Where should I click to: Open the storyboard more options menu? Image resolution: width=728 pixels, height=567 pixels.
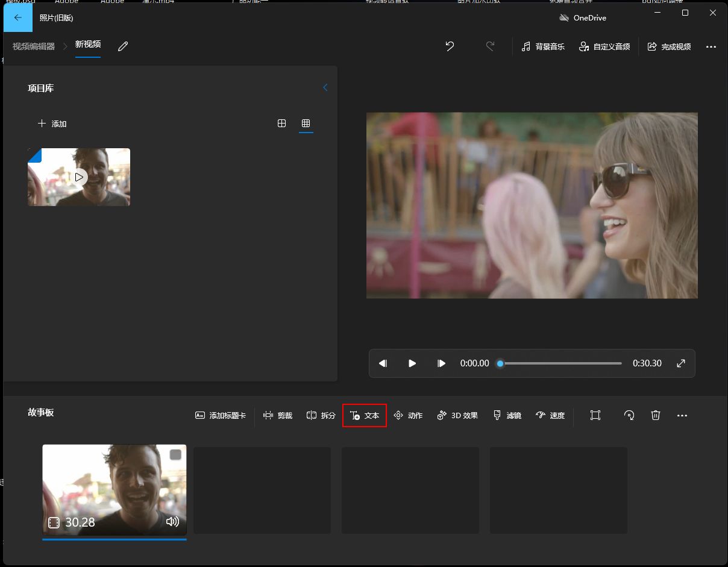point(682,415)
